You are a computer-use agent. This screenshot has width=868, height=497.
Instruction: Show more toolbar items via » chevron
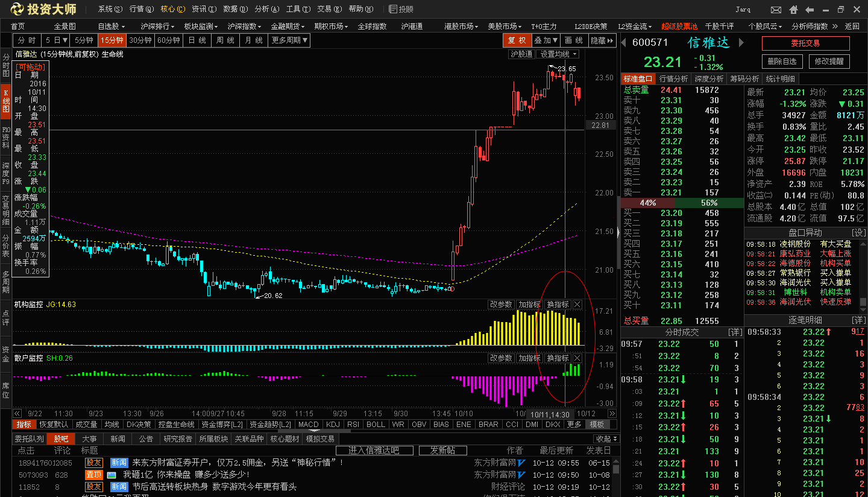click(835, 27)
